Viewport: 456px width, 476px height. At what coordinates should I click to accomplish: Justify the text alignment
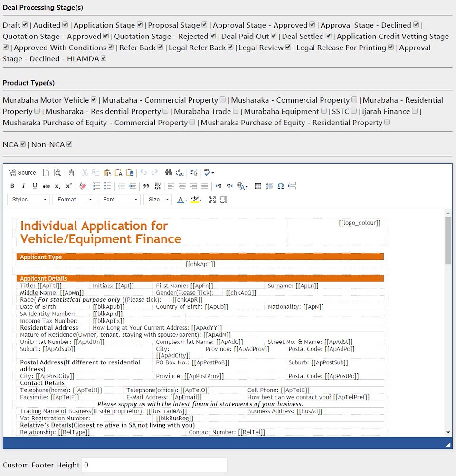click(x=205, y=186)
